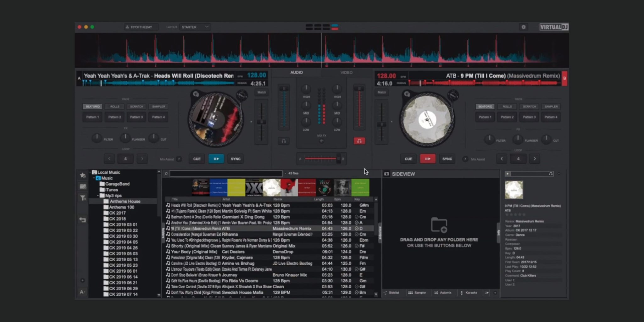Toggle Mix Assist on deck B
Screen dimensions: 644x322
[465, 159]
